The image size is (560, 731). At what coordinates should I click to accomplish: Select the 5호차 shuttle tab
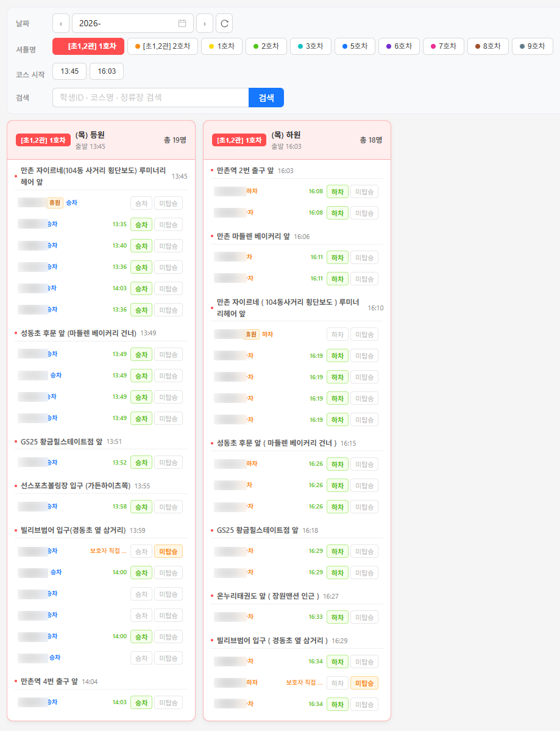[x=355, y=46]
